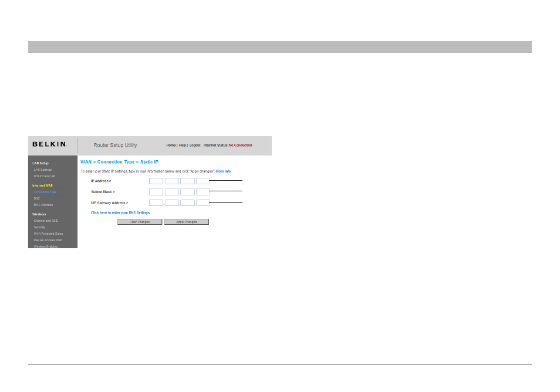Click the Clear Changes button
Screen dimensions: 560x392
[140, 222]
